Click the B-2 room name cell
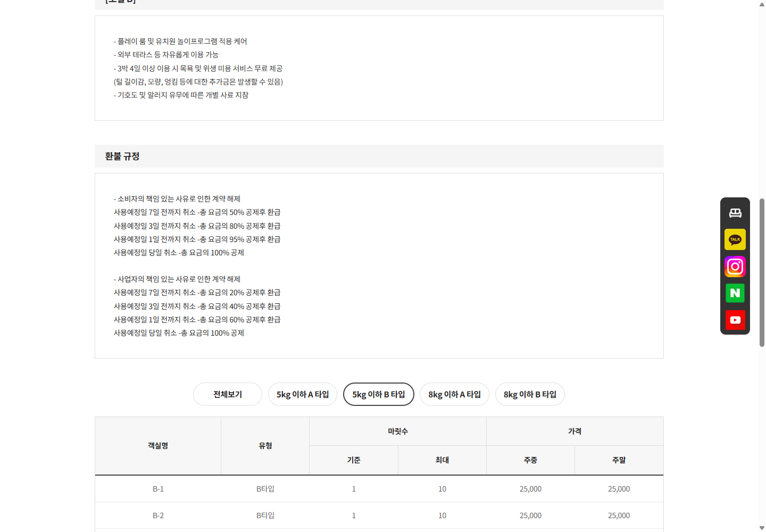The image size is (766, 532). 158,516
